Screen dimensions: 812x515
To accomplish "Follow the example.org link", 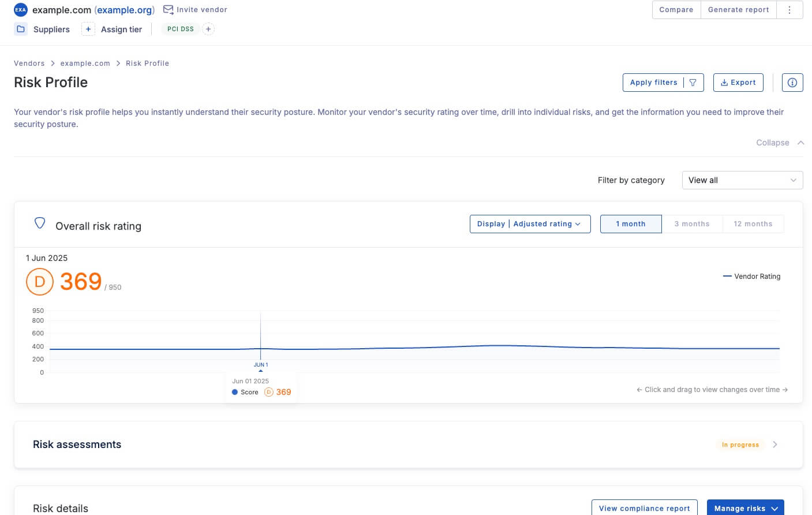I will click(x=125, y=9).
